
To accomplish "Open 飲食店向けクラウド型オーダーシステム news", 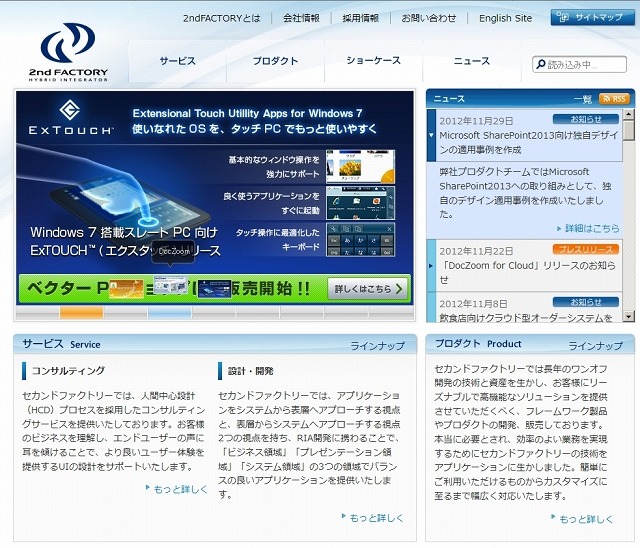I will pos(526,317).
